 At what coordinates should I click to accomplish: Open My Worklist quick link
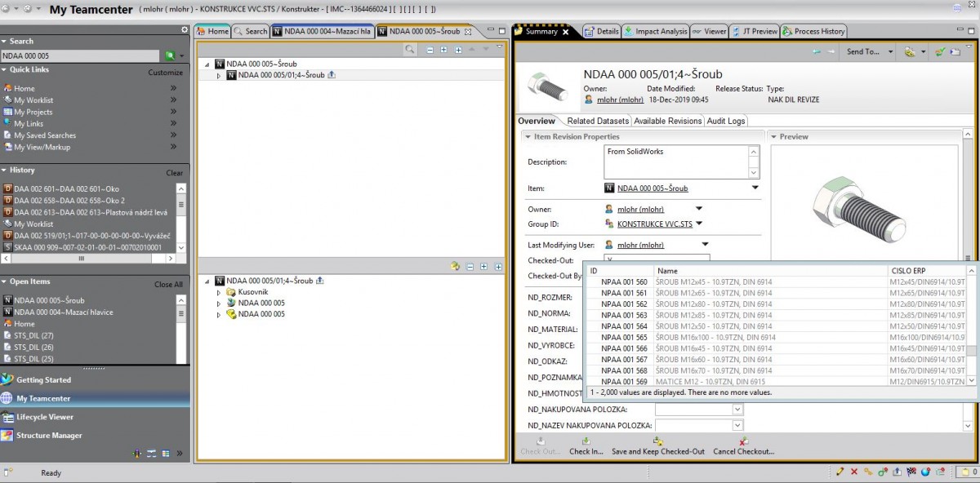(x=33, y=100)
